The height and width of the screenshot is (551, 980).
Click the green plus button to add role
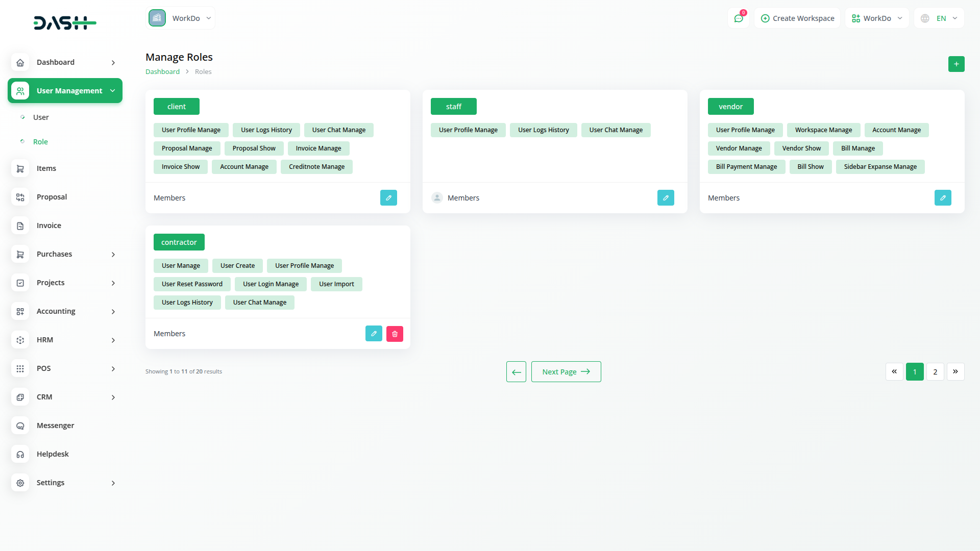956,64
